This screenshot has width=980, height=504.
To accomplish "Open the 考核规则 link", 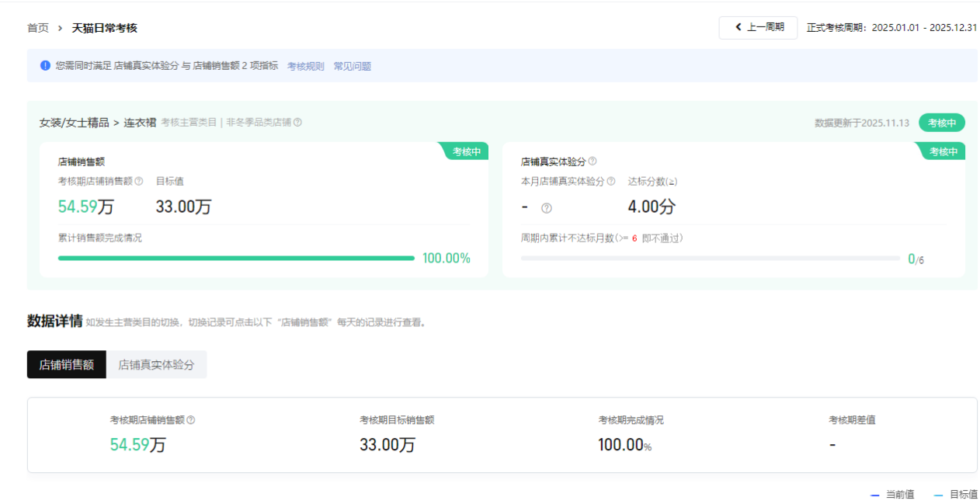I will tap(305, 67).
